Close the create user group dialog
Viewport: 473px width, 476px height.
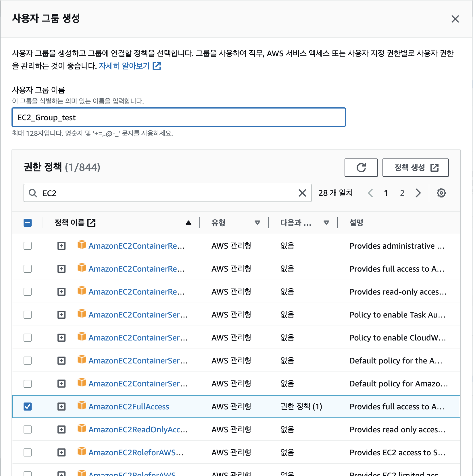click(455, 19)
